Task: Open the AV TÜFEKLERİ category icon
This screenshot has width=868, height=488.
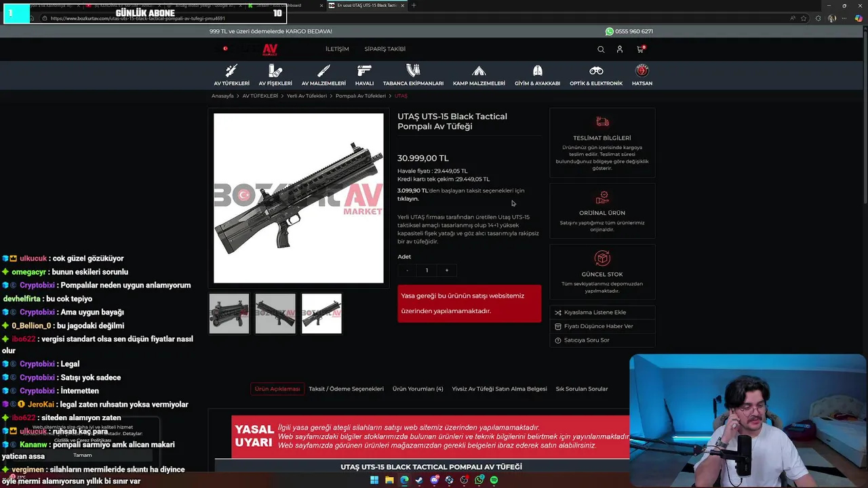Action: 231,70
